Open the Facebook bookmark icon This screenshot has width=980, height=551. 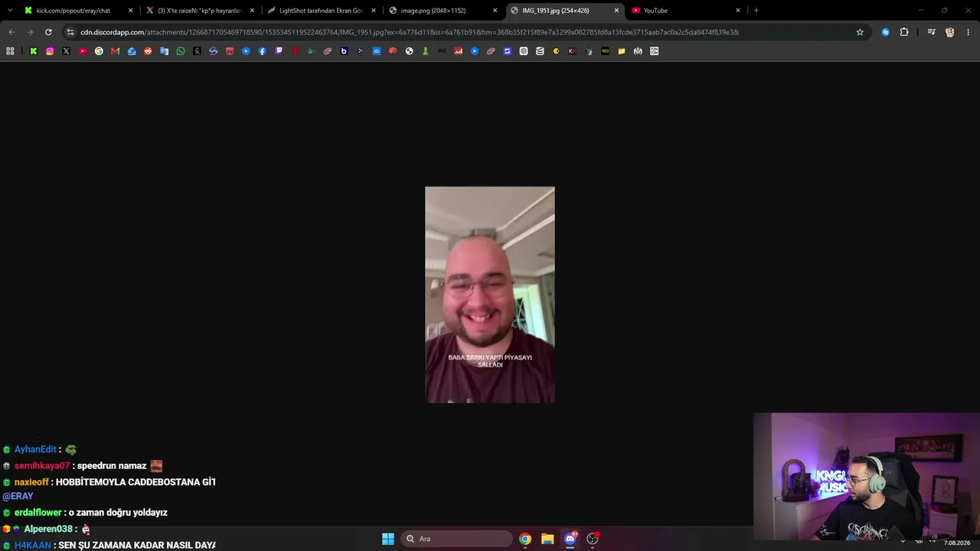[263, 51]
